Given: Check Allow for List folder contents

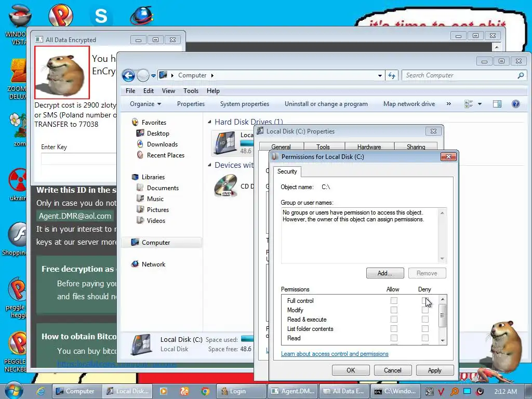Looking at the screenshot, I should click(x=394, y=328).
